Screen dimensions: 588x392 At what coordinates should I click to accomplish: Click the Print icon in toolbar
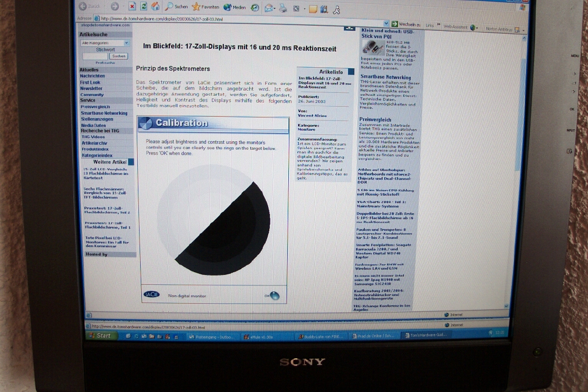[x=283, y=7]
